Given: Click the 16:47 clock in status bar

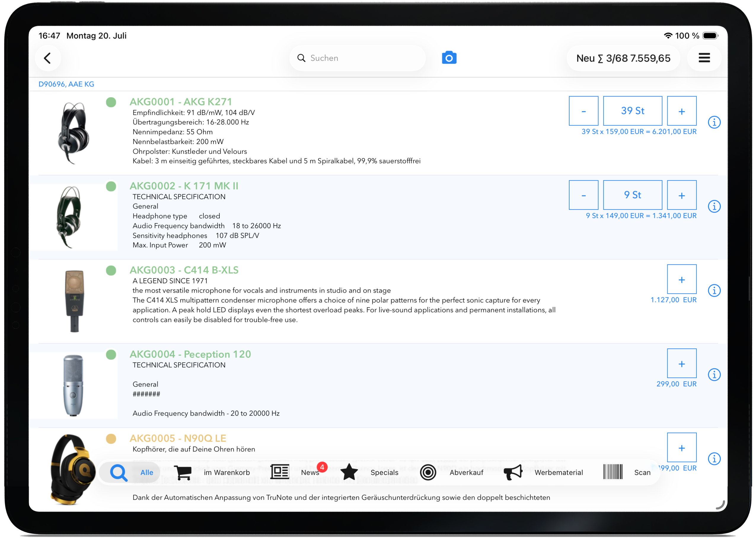Looking at the screenshot, I should pyautogui.click(x=50, y=36).
